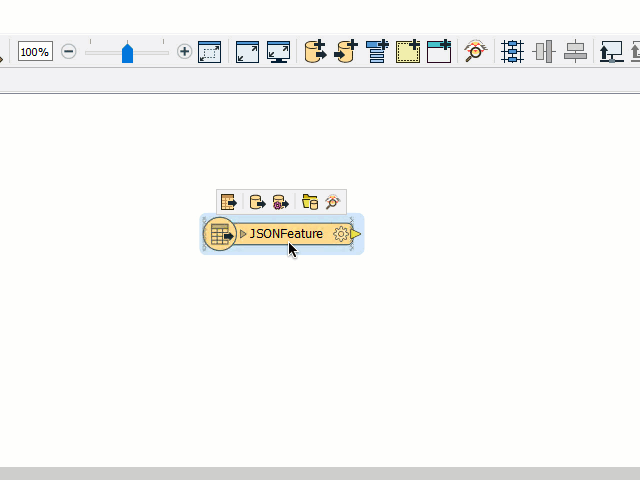
Task: Click feature type icon in JSONFeature mini toolbar
Action: (229, 202)
